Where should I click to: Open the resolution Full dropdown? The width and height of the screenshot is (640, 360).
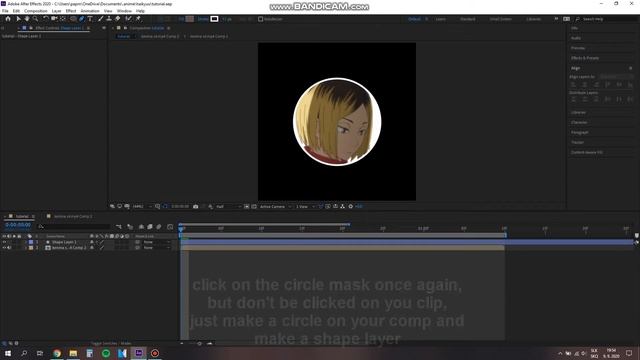(228, 207)
